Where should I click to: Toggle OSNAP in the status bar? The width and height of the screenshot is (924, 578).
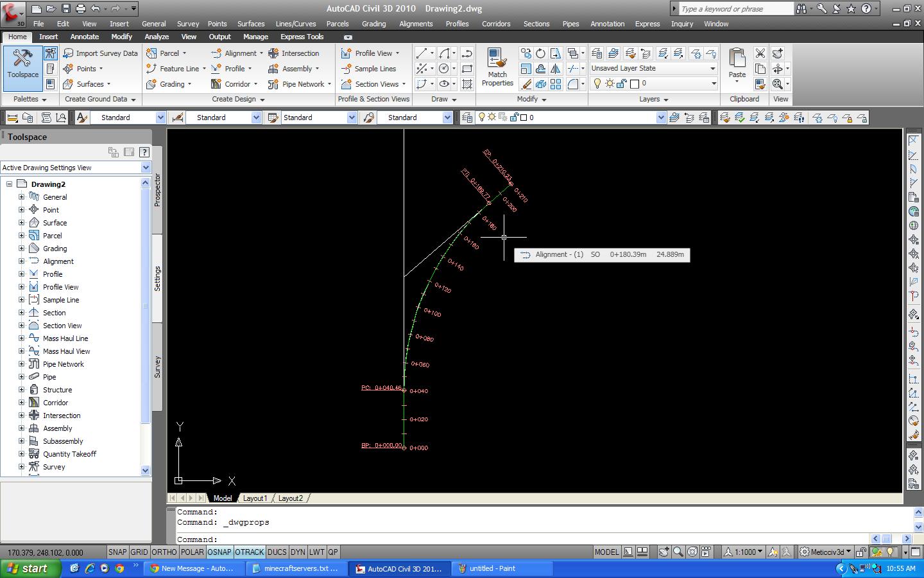point(219,552)
